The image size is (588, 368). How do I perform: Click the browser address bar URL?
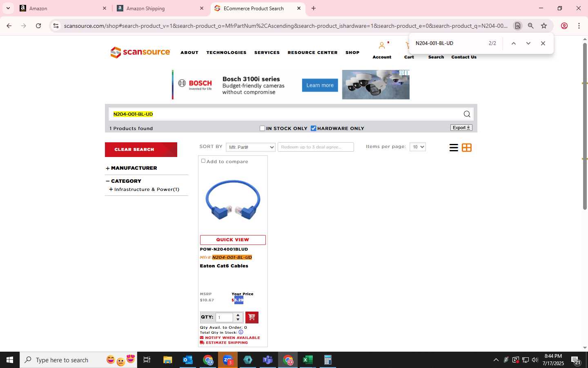(286, 26)
